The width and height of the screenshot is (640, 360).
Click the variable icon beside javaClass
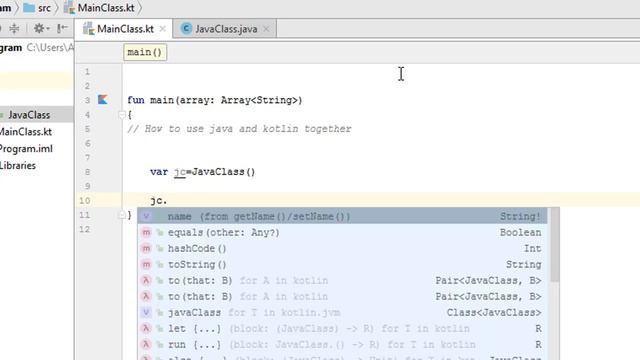point(146,313)
